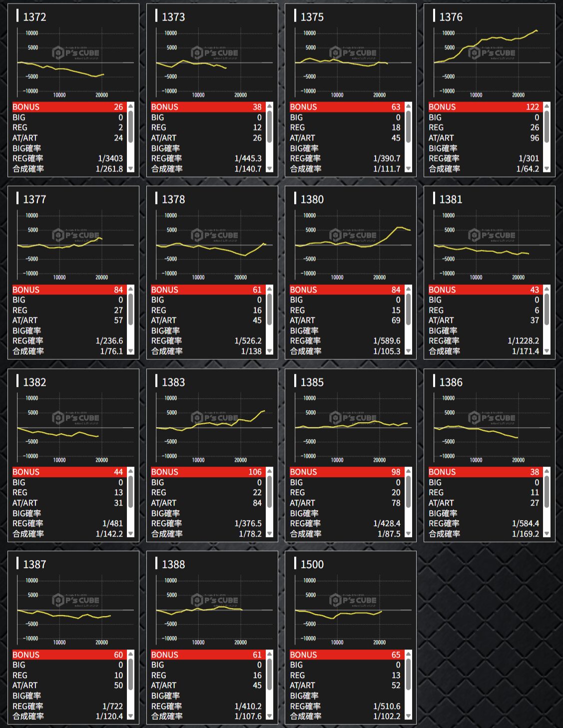Viewport: 563px width, 728px height.
Task: Select the machine 1382 number heading
Action: 34,382
